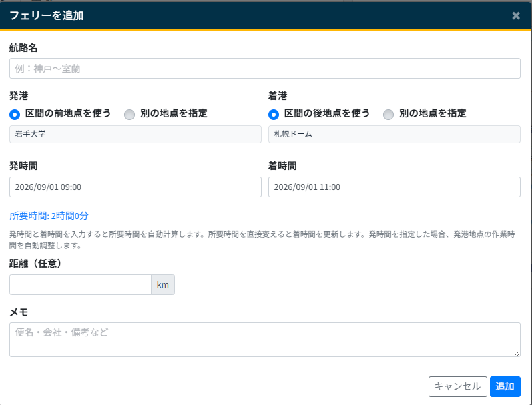Viewport: 532px width, 405px height.
Task: Click the km unit label
Action: pyautogui.click(x=162, y=285)
